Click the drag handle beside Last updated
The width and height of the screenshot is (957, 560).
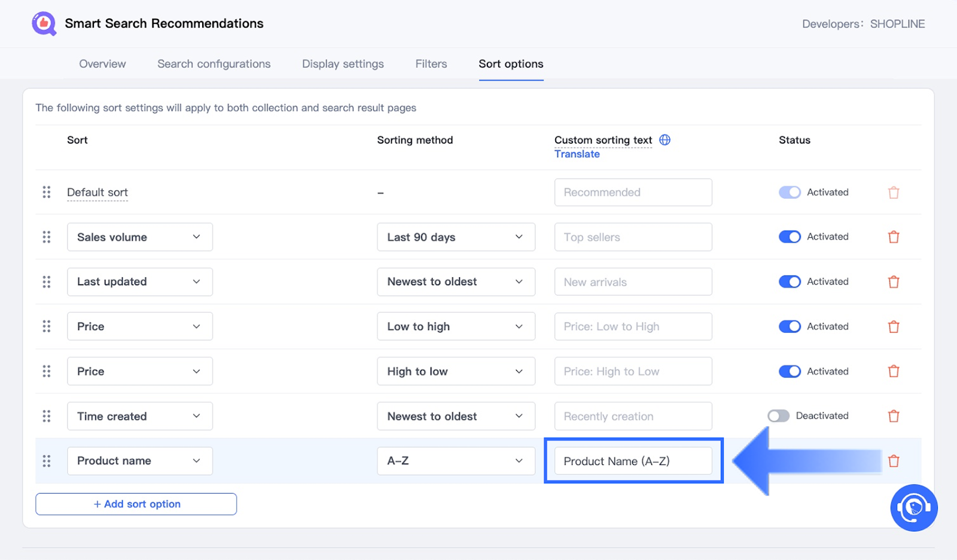pyautogui.click(x=47, y=282)
